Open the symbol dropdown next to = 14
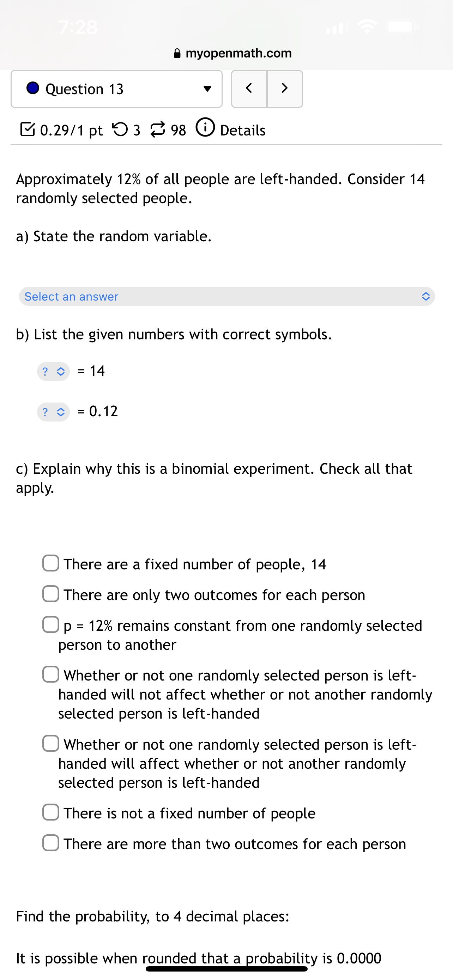The width and height of the screenshot is (453, 980). click(x=53, y=371)
